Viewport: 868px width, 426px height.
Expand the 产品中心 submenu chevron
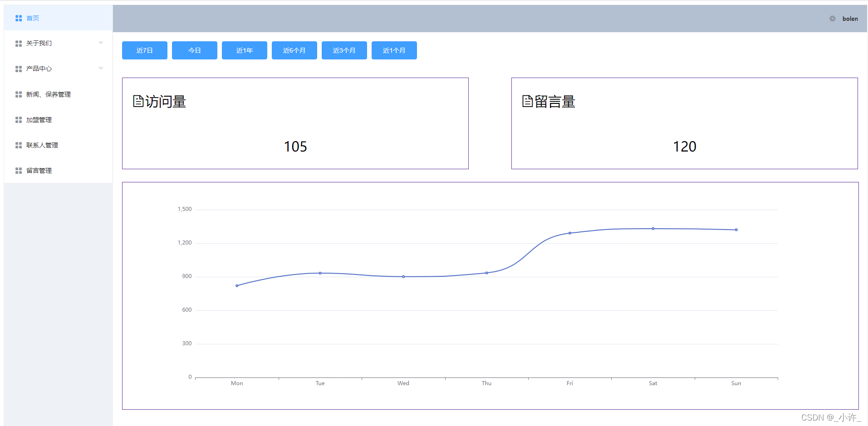click(101, 68)
